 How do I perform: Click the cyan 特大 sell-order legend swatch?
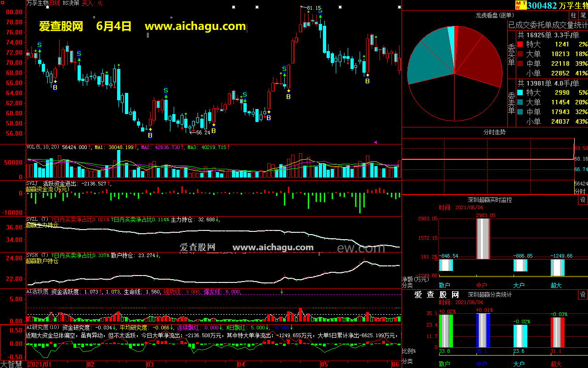click(x=520, y=93)
